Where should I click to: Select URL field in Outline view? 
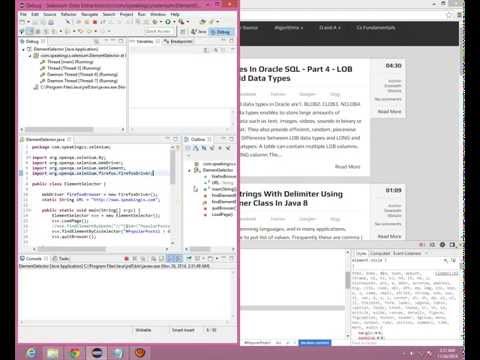(219, 183)
